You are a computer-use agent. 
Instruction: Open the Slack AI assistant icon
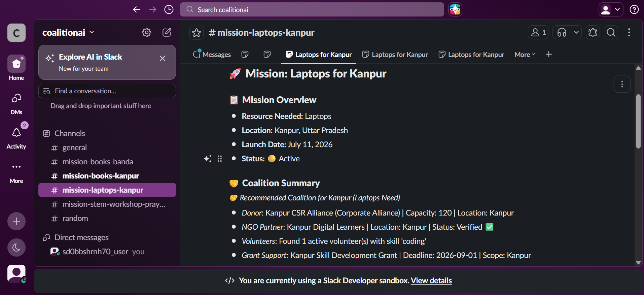pyautogui.click(x=455, y=9)
